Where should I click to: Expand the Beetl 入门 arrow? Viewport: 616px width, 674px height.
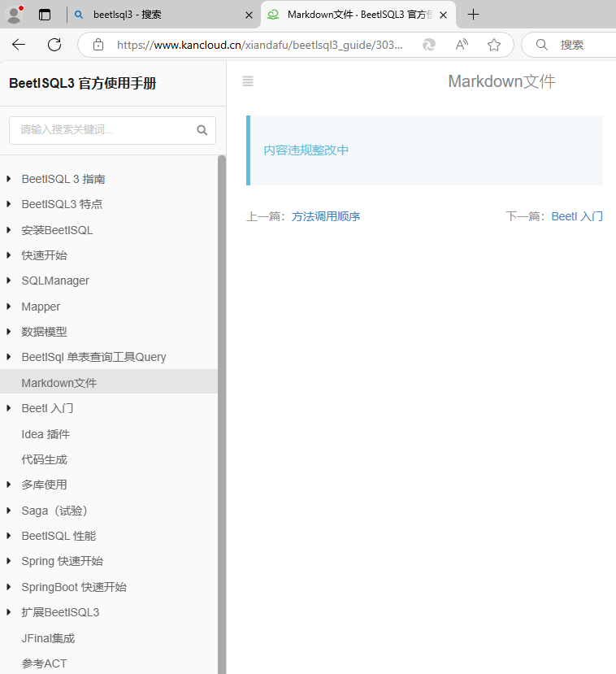click(x=9, y=408)
